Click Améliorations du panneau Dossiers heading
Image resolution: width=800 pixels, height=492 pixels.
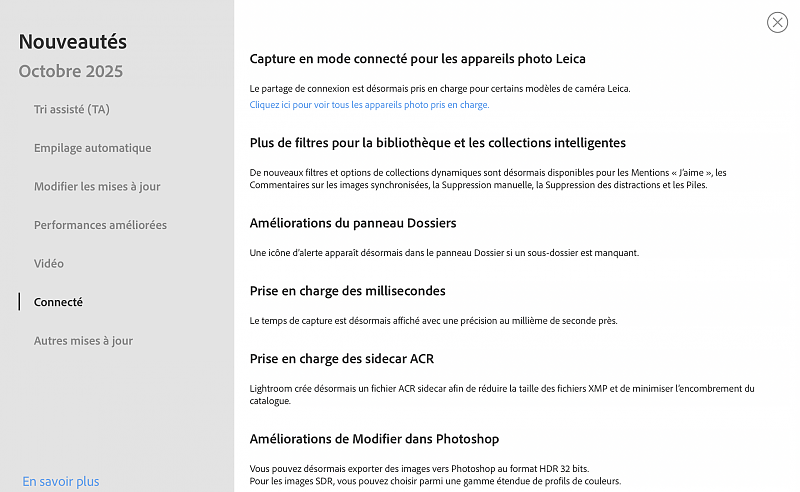click(353, 222)
